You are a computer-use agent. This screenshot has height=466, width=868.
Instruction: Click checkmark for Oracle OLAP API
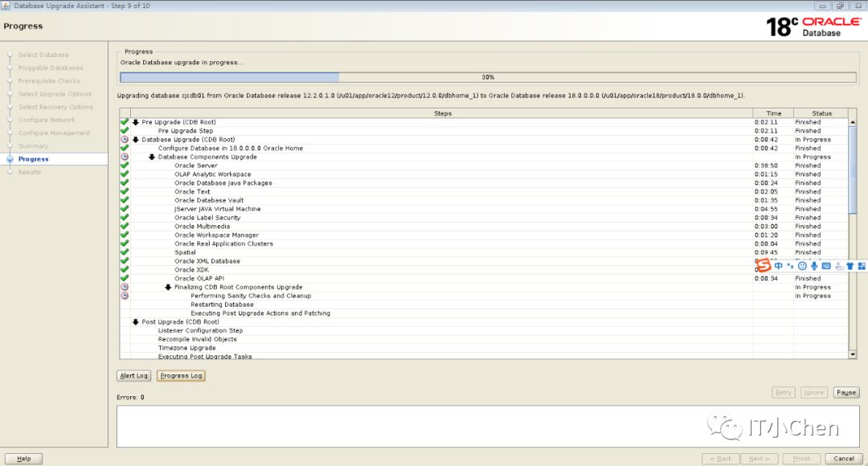125,278
